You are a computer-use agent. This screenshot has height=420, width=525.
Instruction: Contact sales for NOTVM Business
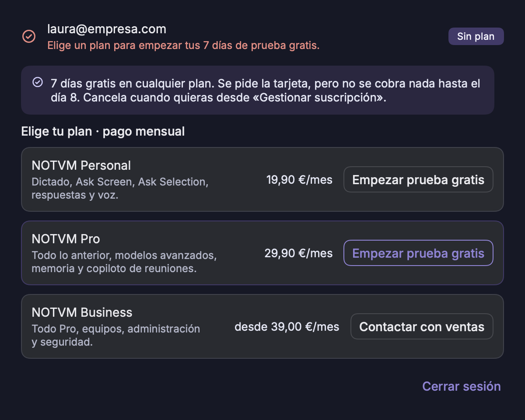422,326
